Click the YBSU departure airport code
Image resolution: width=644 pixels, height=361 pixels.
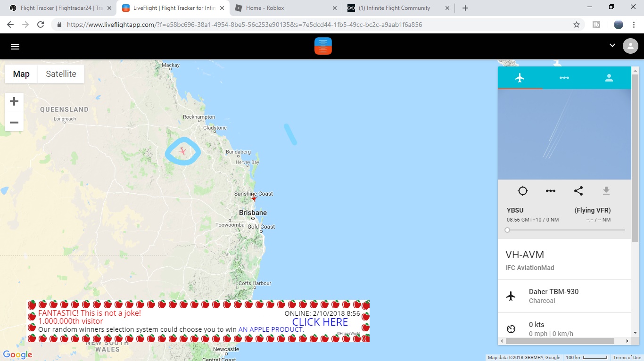[x=515, y=210]
